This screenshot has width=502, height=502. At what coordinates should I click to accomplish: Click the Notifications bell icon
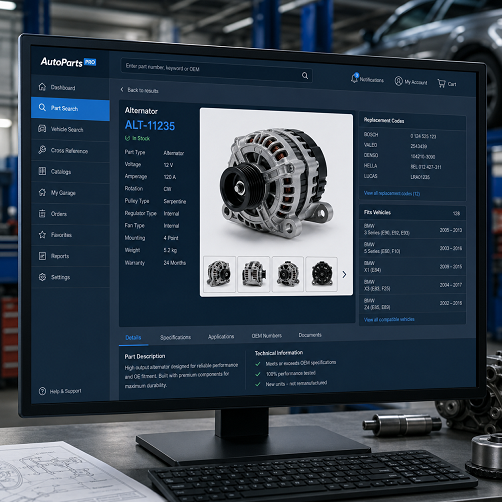(x=354, y=79)
